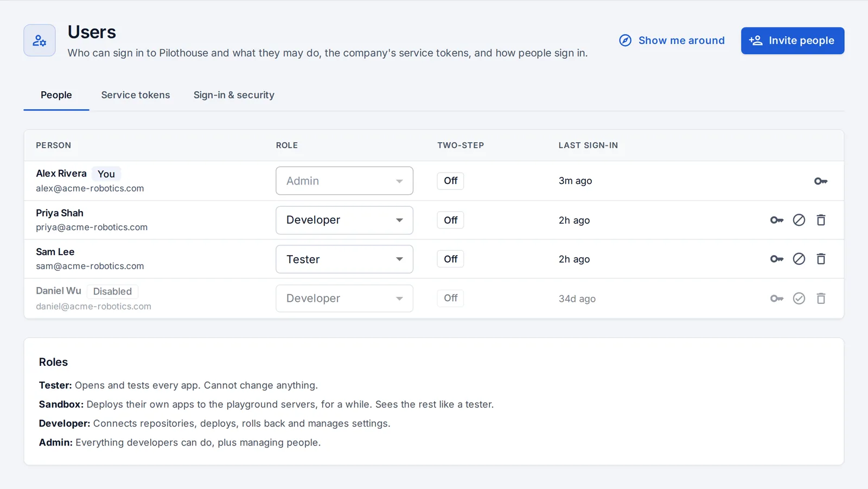Click the PERSON column header
Viewport: 868px width, 489px height.
tap(53, 145)
